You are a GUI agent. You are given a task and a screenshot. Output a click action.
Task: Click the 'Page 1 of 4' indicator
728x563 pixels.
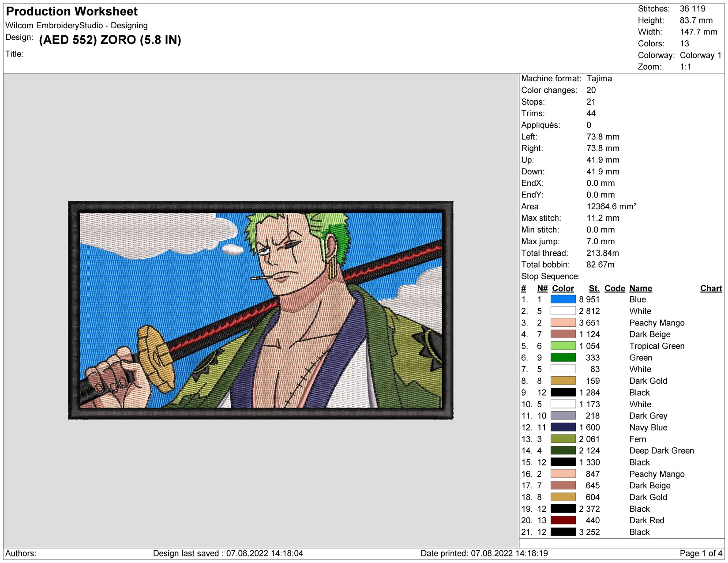tap(701, 553)
